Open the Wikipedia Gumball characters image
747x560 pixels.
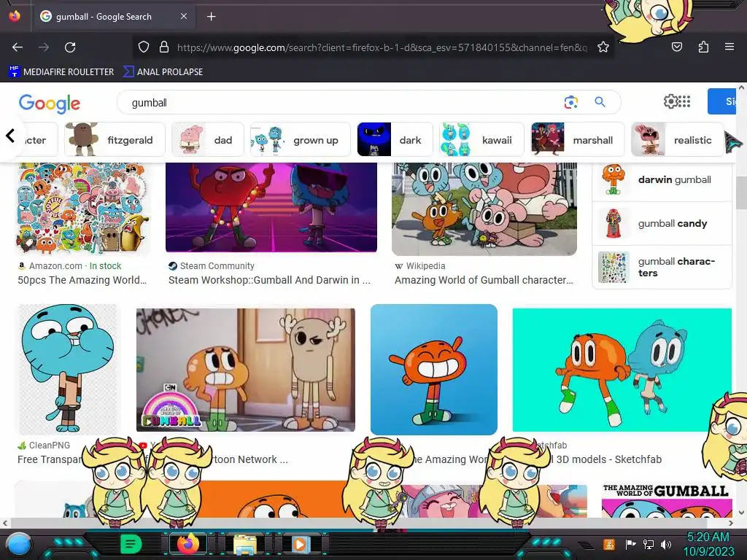pyautogui.click(x=484, y=209)
